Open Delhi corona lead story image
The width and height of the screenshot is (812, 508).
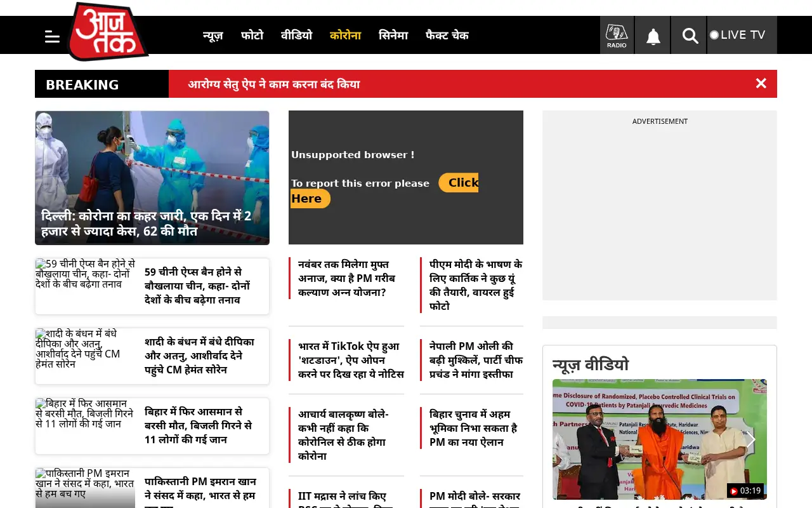tap(152, 178)
